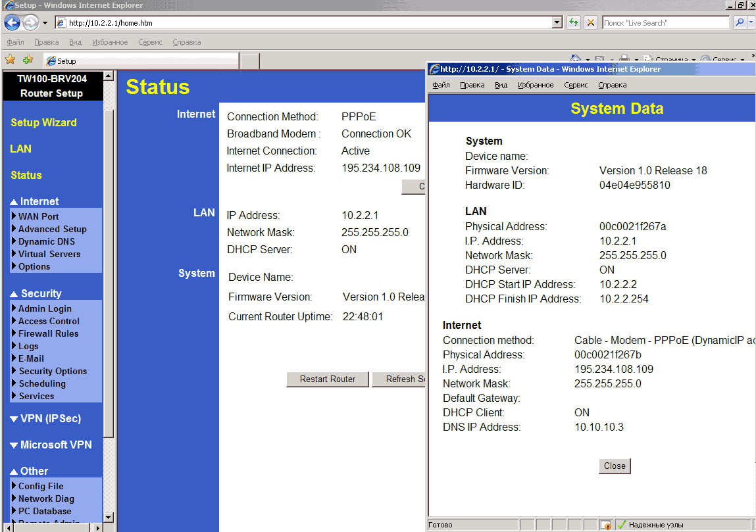Open the search provider dropdown arrow
Image resolution: width=756 pixels, height=532 pixels.
pyautogui.click(x=751, y=22)
